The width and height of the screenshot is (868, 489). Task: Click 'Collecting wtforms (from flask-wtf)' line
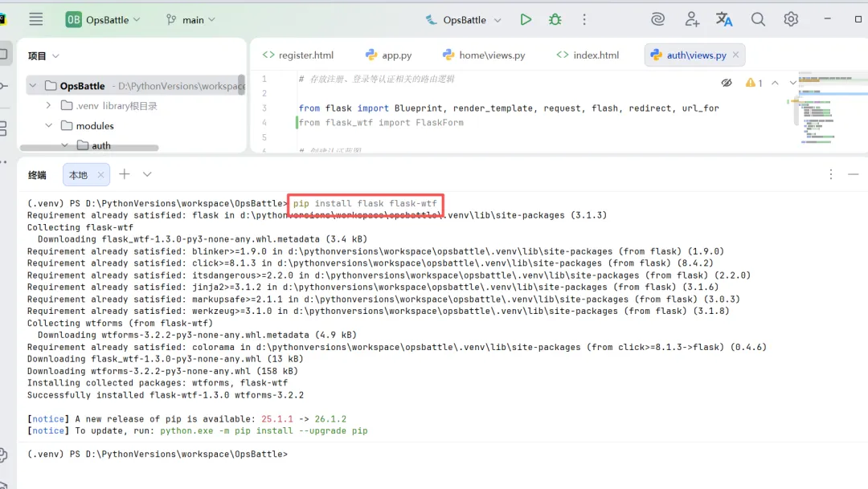[x=120, y=323]
